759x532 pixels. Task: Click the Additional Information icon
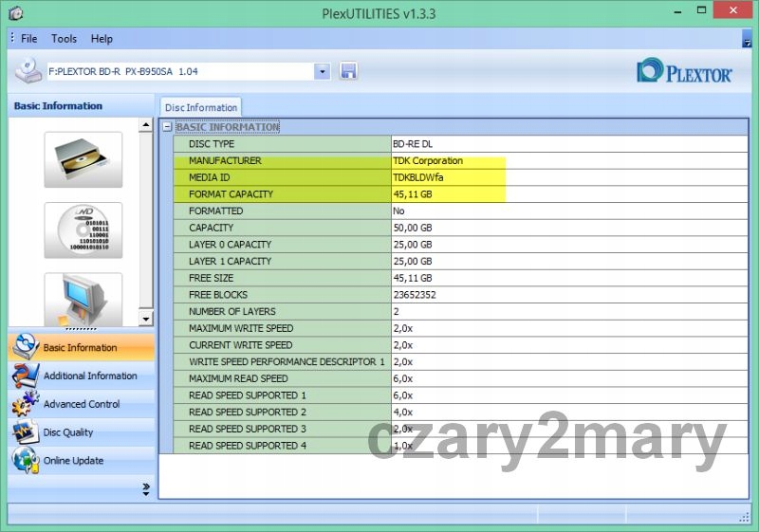[x=26, y=376]
